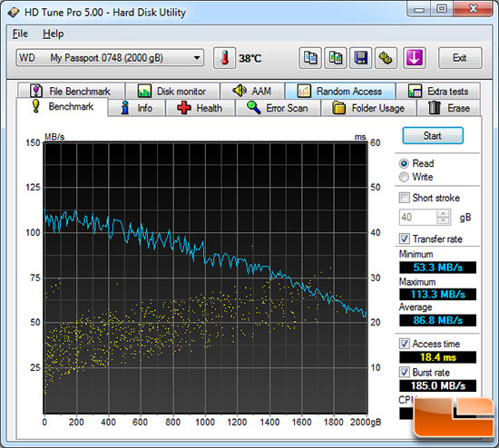Open the Help menu
The width and height of the screenshot is (499, 448).
point(54,34)
